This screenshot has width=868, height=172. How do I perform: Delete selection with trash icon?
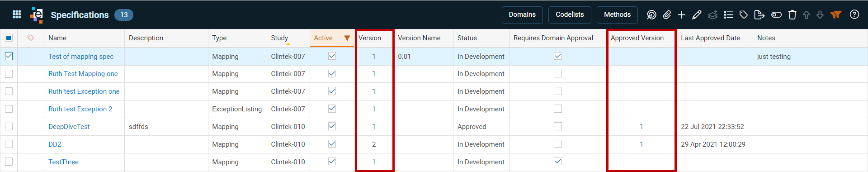click(x=792, y=15)
